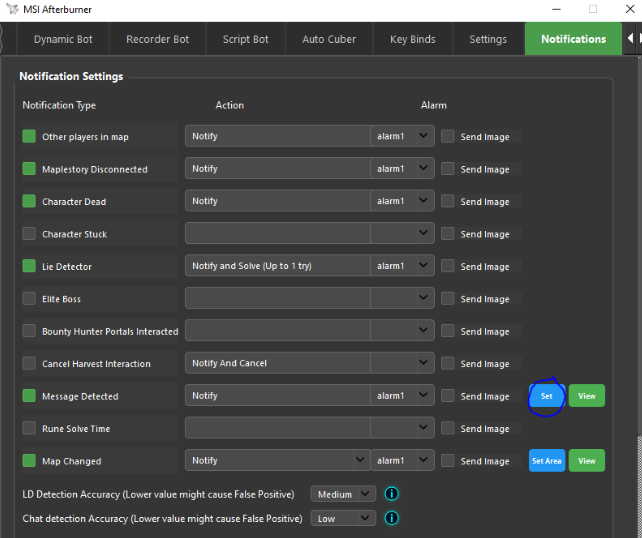
Task: Check Send Image for Other players in map
Action: (448, 137)
